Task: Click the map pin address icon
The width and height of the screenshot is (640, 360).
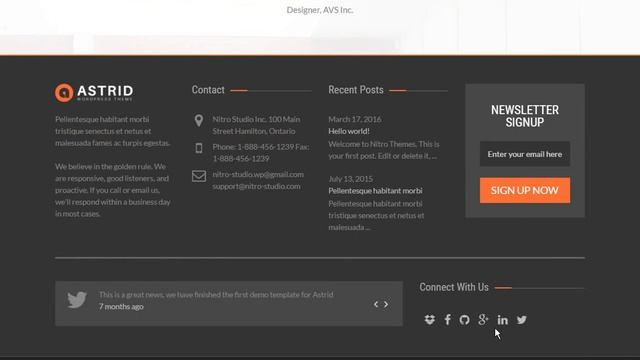Action: (199, 121)
